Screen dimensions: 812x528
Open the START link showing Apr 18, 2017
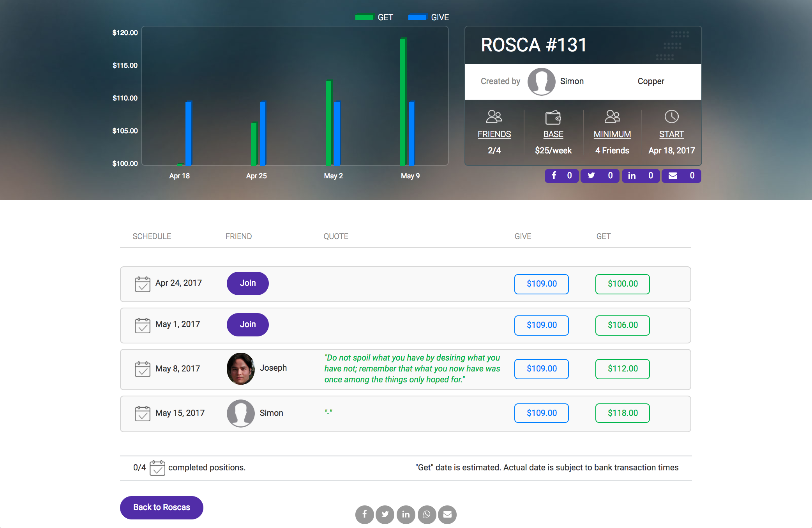pos(671,134)
